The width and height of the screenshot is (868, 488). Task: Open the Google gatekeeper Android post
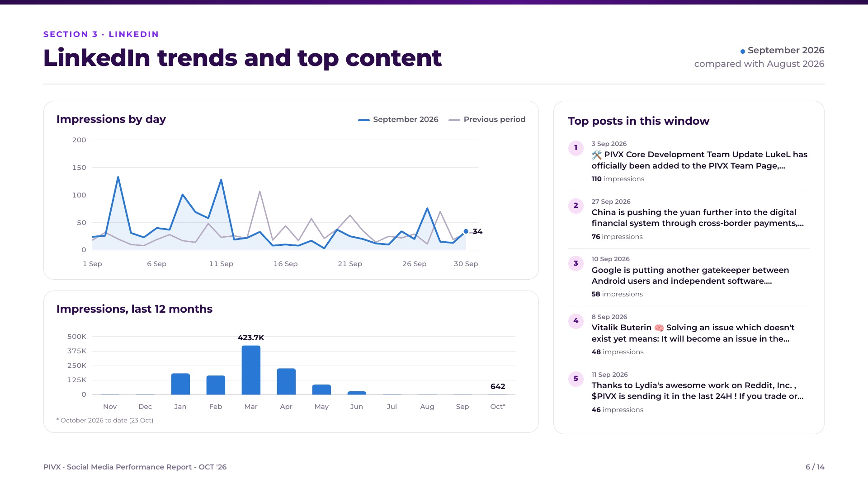point(690,276)
